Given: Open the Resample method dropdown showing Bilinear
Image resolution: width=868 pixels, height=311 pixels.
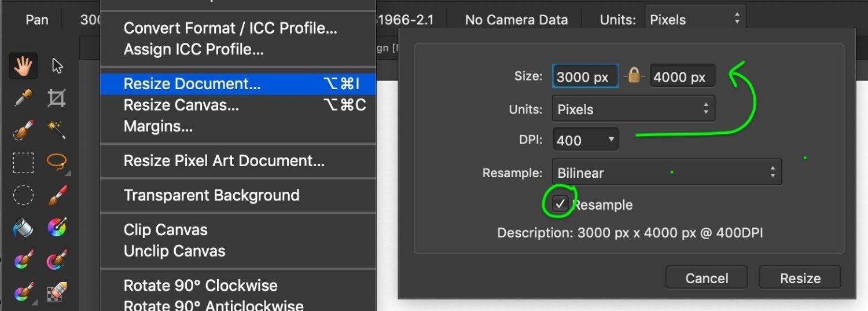Looking at the screenshot, I should 667,172.
